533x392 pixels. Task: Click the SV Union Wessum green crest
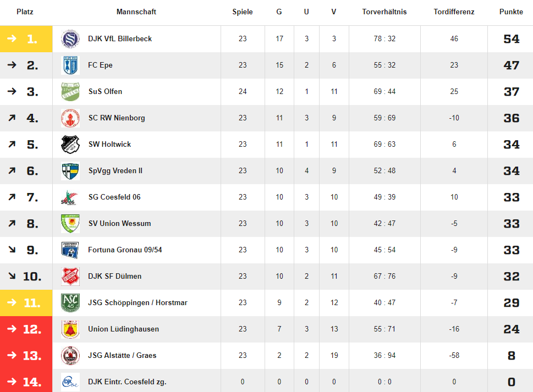coord(70,224)
